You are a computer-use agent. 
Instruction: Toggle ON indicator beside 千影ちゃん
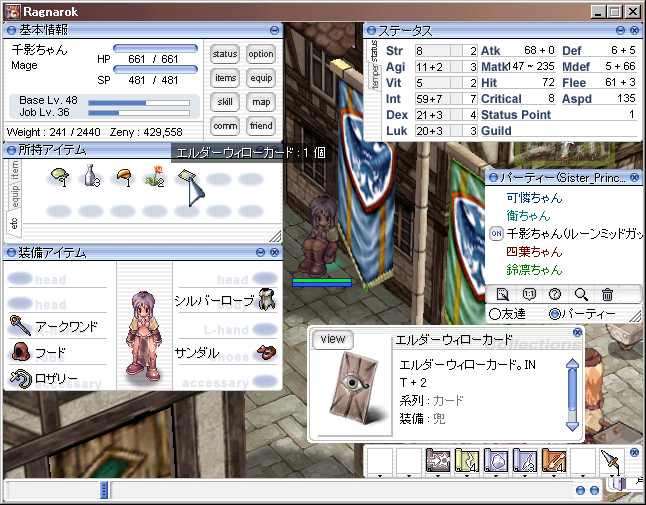coord(496,234)
